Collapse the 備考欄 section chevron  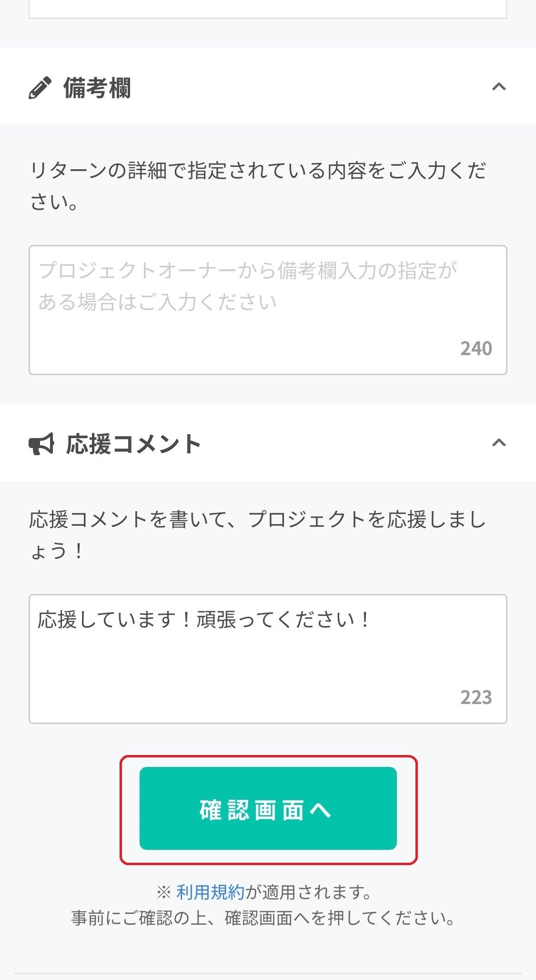tap(498, 87)
